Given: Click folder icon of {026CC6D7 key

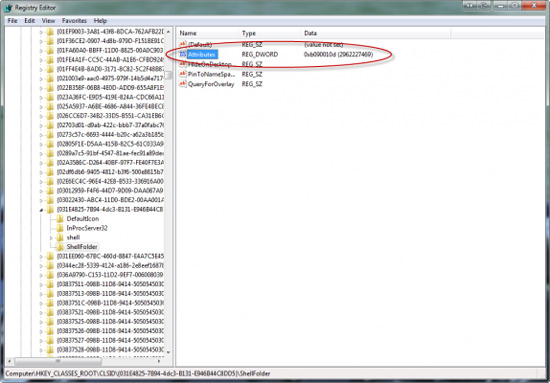Looking at the screenshot, I should [x=50, y=116].
